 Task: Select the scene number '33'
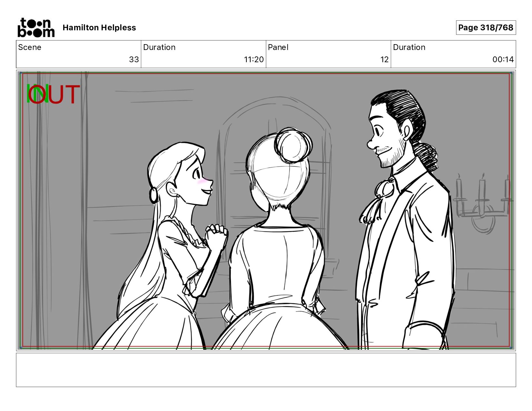coord(134,60)
